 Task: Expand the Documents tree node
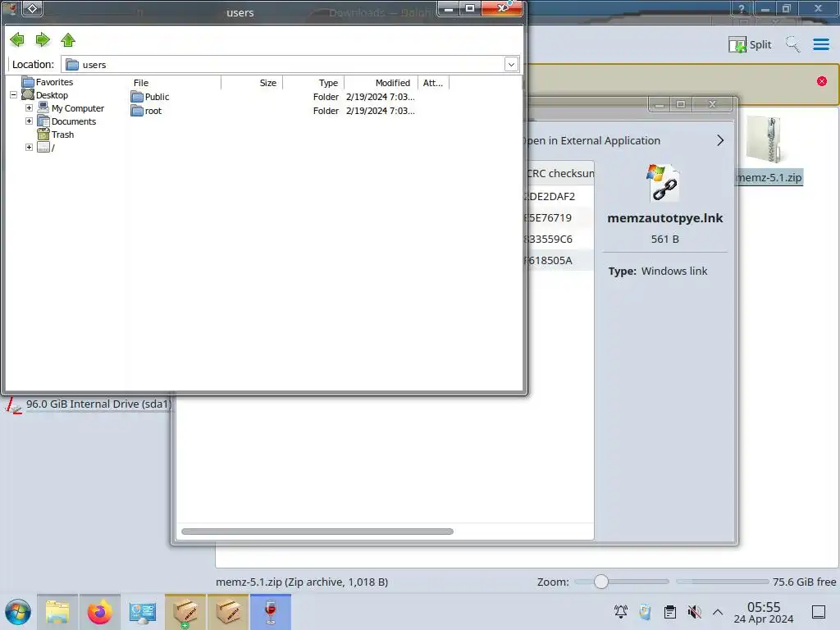pyautogui.click(x=29, y=121)
